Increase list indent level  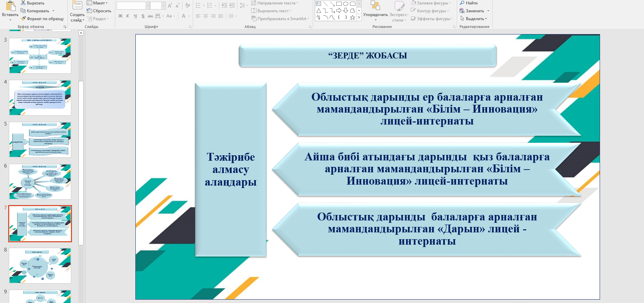pyautogui.click(x=232, y=5)
